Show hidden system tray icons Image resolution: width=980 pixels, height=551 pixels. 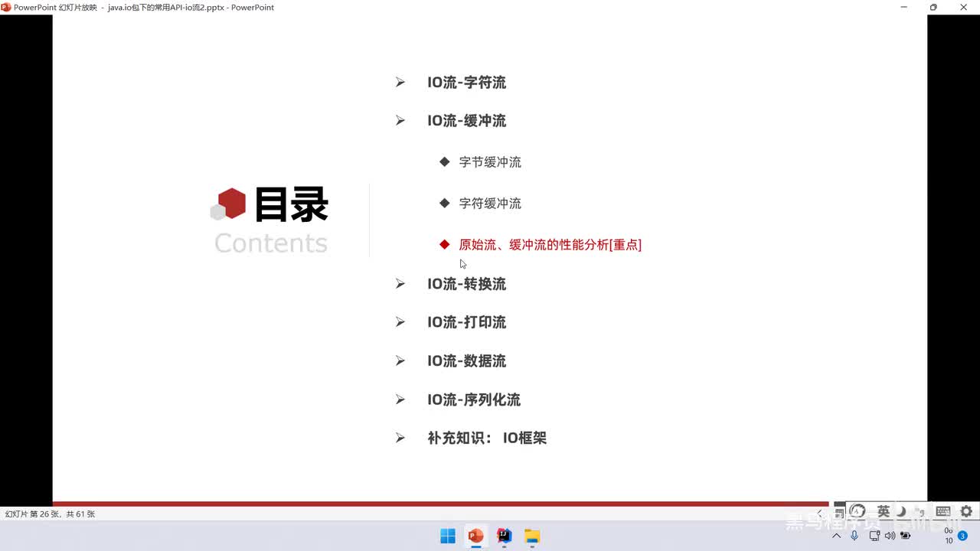pos(837,536)
